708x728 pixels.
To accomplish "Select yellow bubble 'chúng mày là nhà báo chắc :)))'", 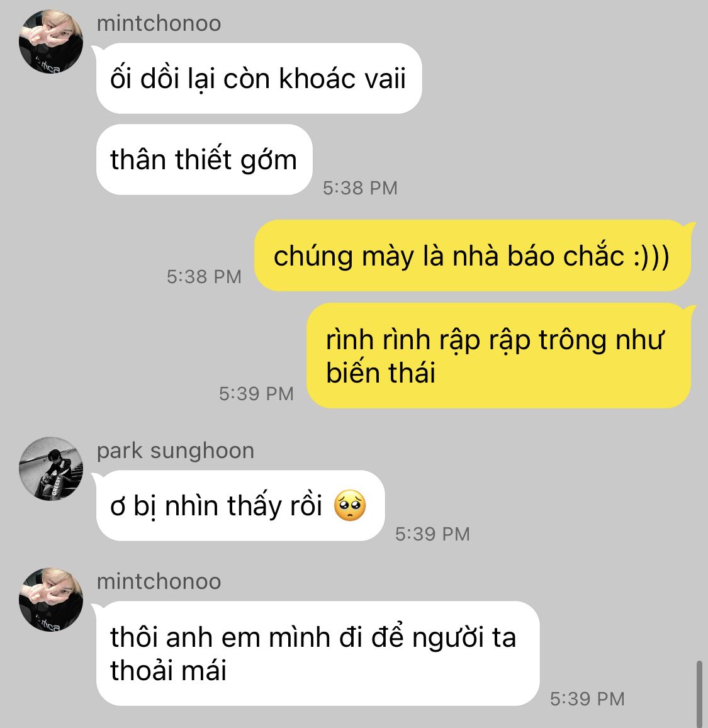I will coord(473,255).
